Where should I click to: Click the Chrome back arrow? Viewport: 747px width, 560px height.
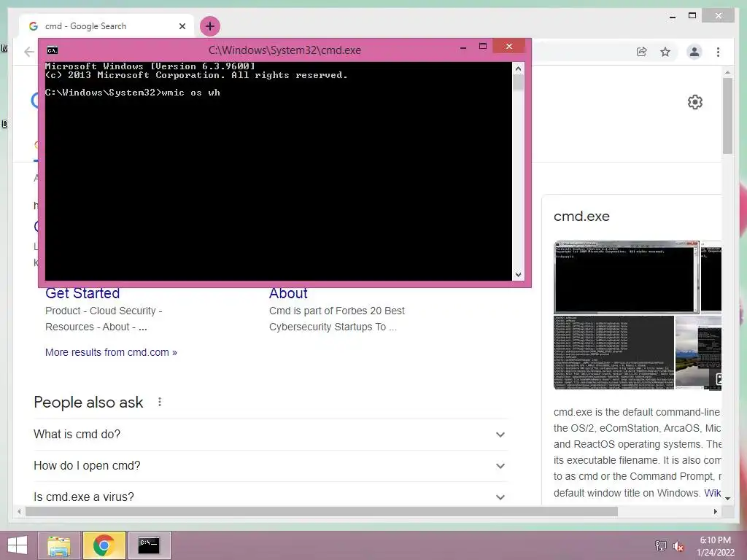[29, 52]
